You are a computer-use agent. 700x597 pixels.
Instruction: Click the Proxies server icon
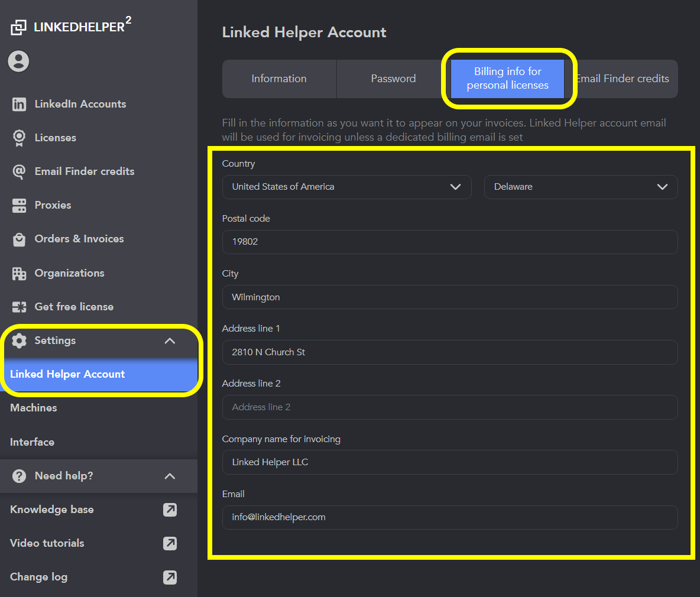point(19,205)
